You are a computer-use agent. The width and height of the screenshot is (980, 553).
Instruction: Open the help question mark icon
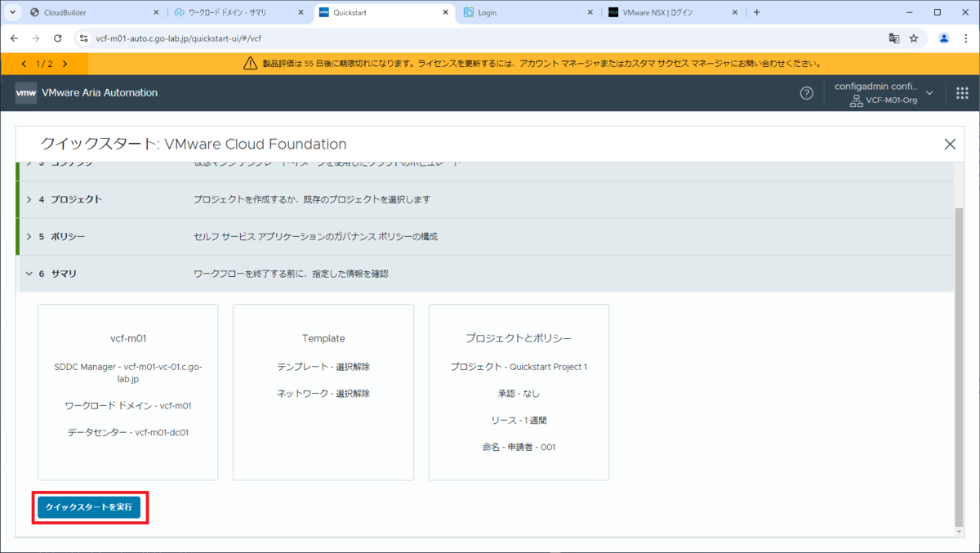click(807, 93)
